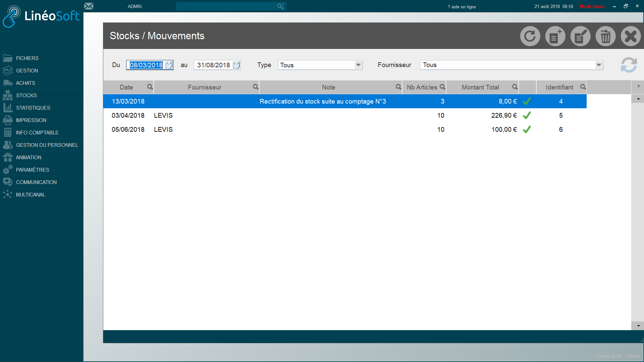This screenshot has width=644, height=362.
Task: Open the ACHATS menu
Action: pyautogui.click(x=42, y=83)
